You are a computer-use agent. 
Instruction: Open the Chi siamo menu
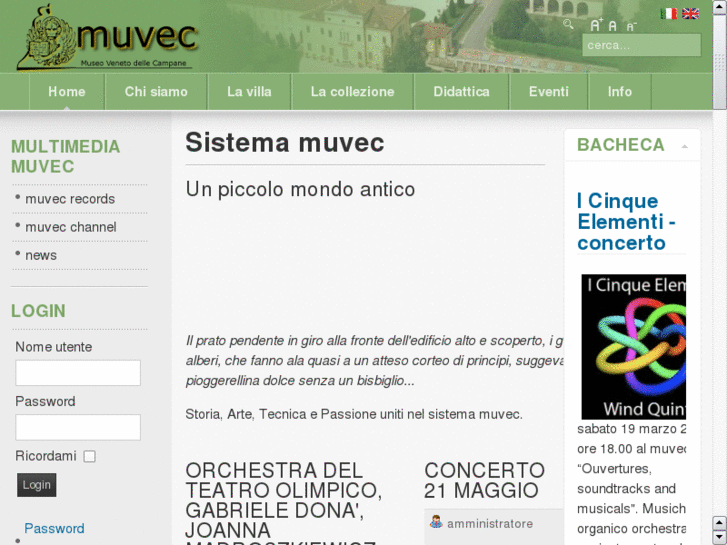[156, 91]
